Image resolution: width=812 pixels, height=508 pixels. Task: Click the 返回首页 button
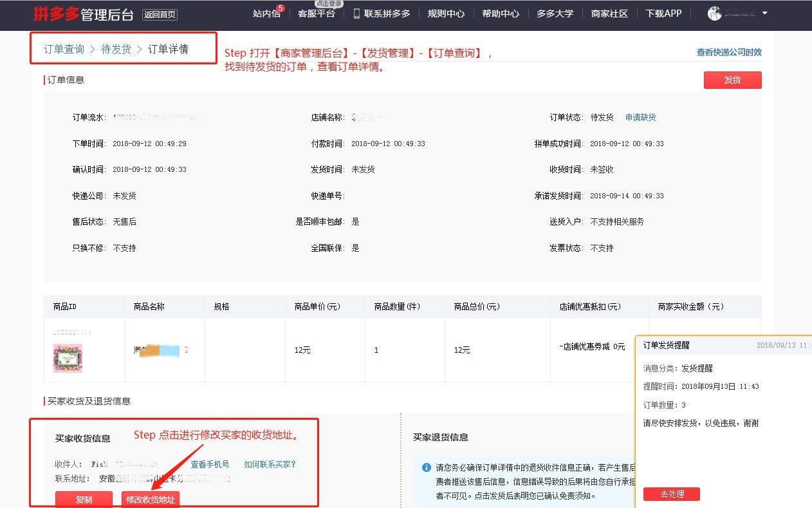160,14
